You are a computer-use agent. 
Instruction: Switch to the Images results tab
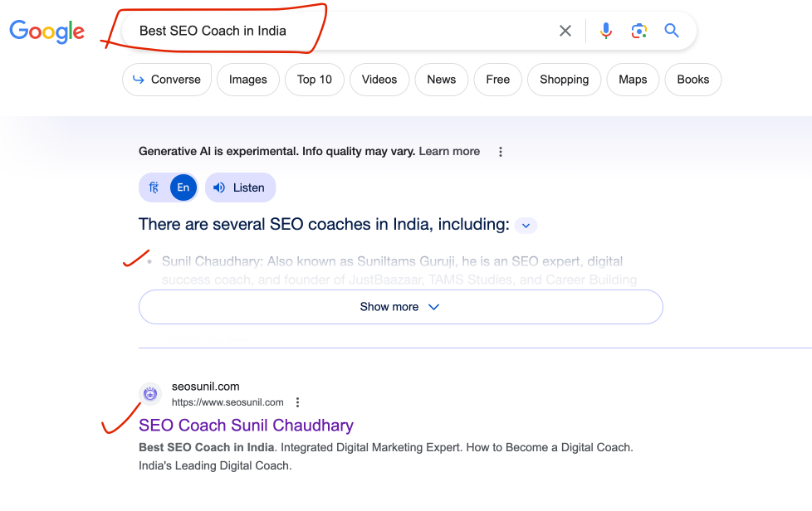coord(247,80)
